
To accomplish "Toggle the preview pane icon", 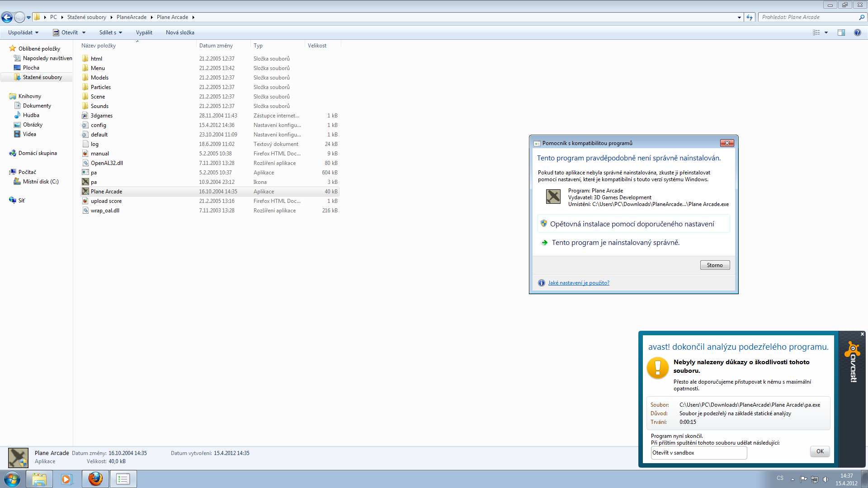I will pos(841,33).
